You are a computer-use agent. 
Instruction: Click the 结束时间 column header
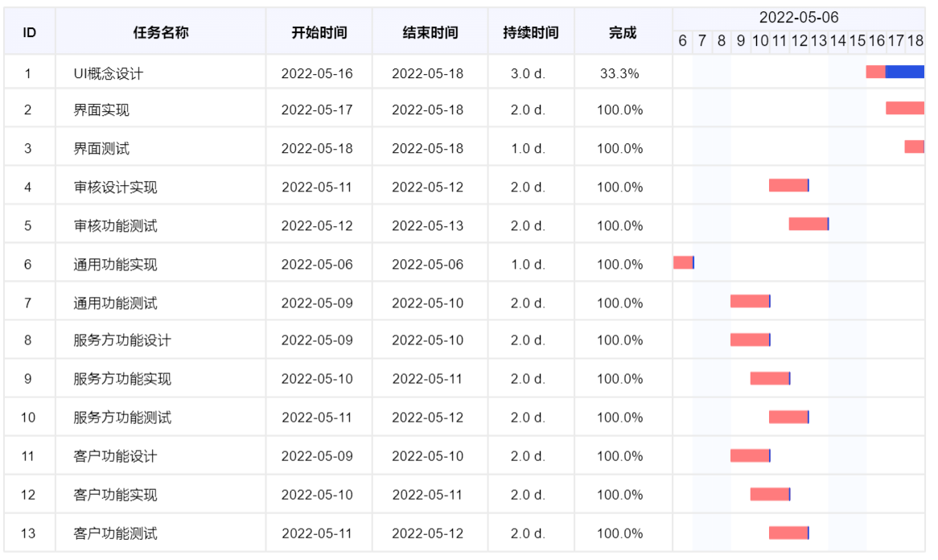[x=430, y=32]
